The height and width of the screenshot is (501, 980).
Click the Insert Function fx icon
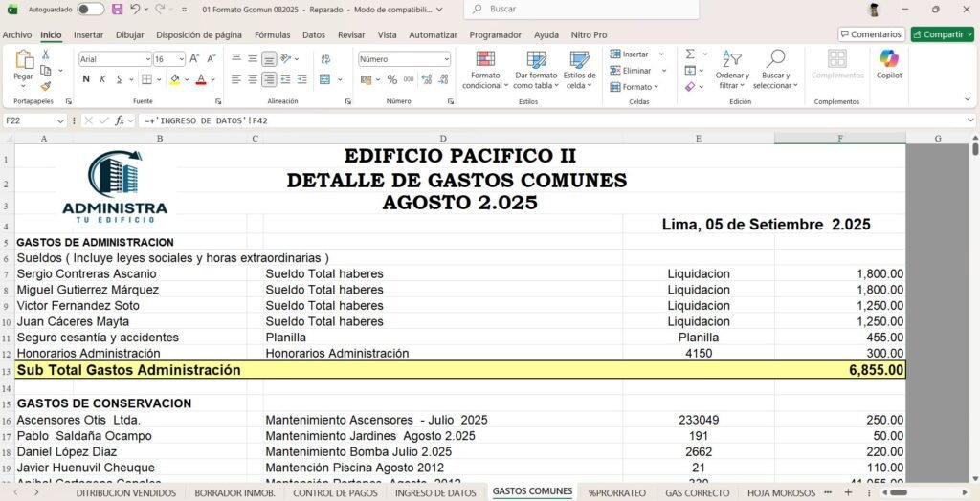click(120, 120)
